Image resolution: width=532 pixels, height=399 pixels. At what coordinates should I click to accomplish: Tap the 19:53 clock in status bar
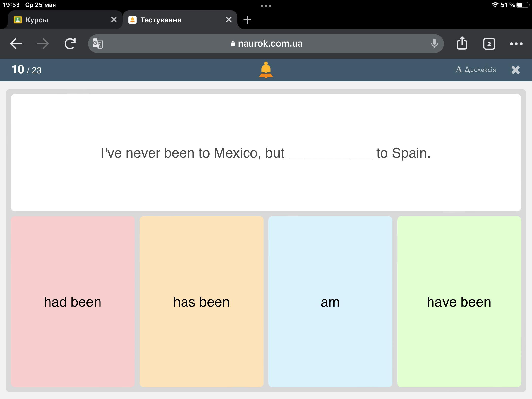click(11, 5)
